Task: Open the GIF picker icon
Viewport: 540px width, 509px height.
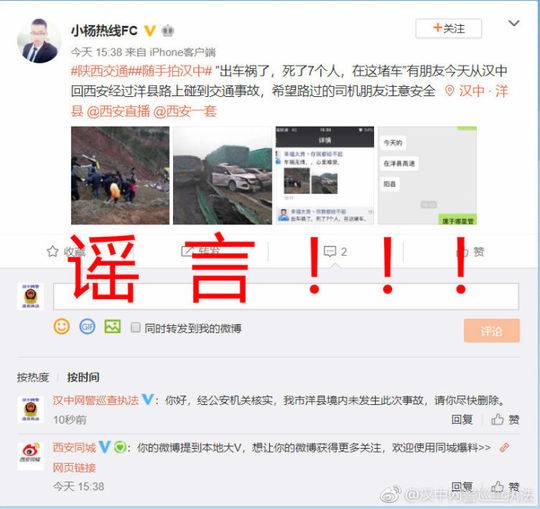Action: click(x=87, y=326)
